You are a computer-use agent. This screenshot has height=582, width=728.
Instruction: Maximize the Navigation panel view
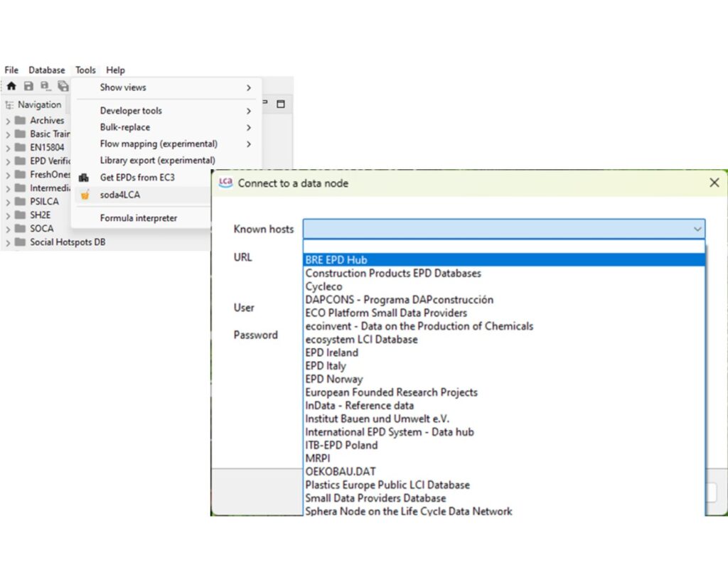281,104
